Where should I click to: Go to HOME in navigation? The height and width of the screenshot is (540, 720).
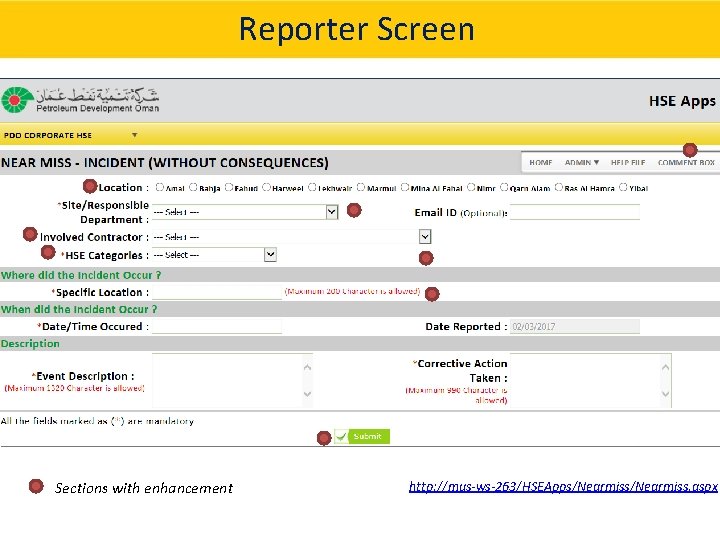[x=540, y=163]
